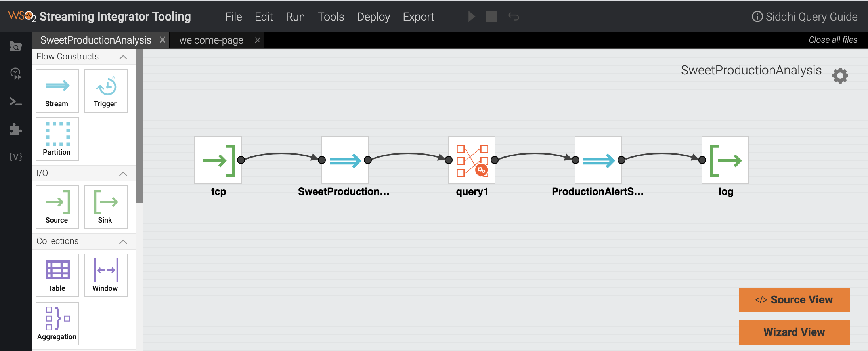
Task: Stop the running Siddhi app
Action: coord(491,17)
